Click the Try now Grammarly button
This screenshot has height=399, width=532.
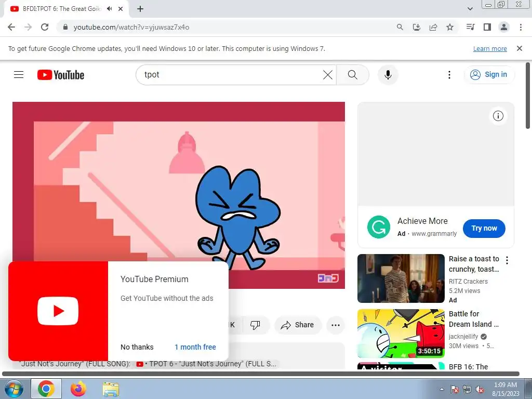484,229
